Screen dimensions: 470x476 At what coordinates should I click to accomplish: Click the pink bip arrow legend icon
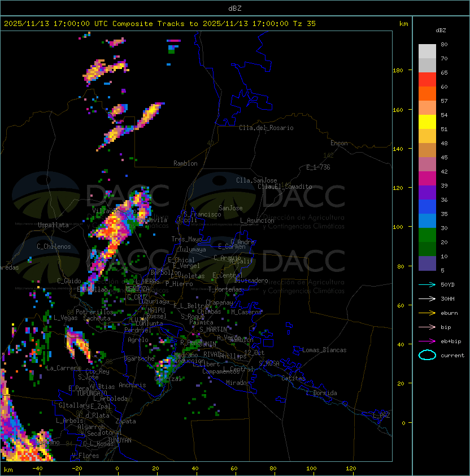coord(427,327)
